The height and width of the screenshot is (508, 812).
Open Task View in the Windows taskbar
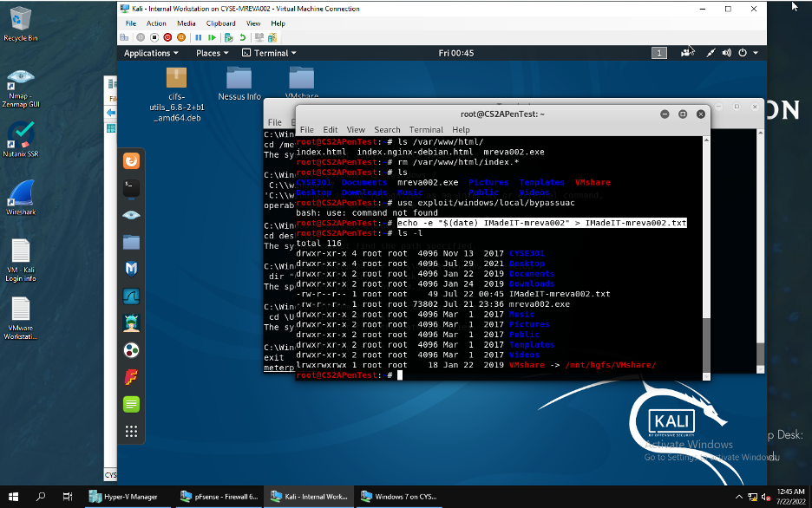[x=68, y=497]
